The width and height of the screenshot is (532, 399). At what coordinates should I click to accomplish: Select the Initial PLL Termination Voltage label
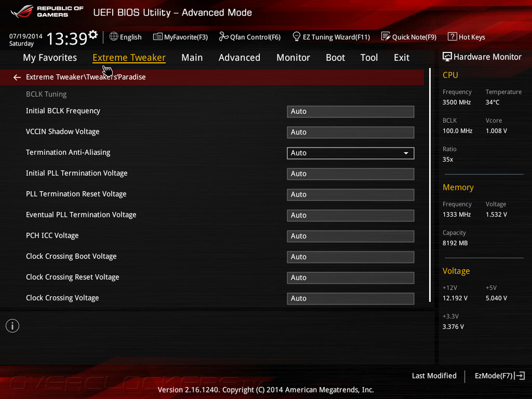(77, 173)
